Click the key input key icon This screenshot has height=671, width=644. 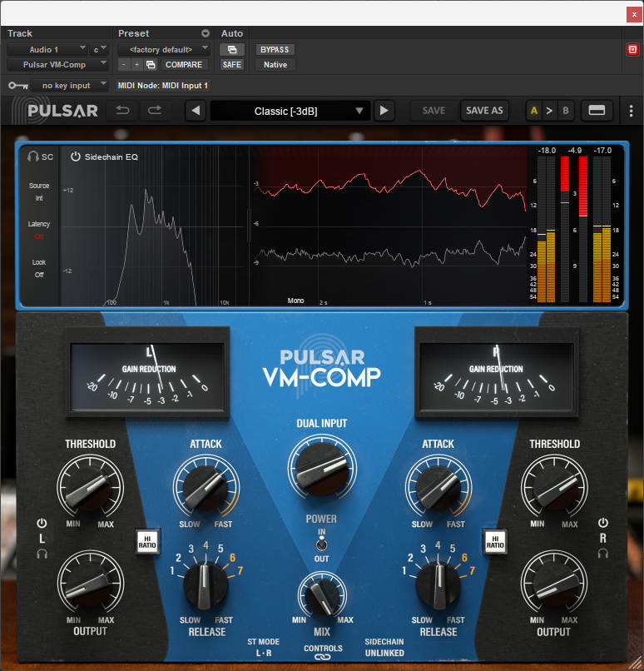(x=18, y=86)
